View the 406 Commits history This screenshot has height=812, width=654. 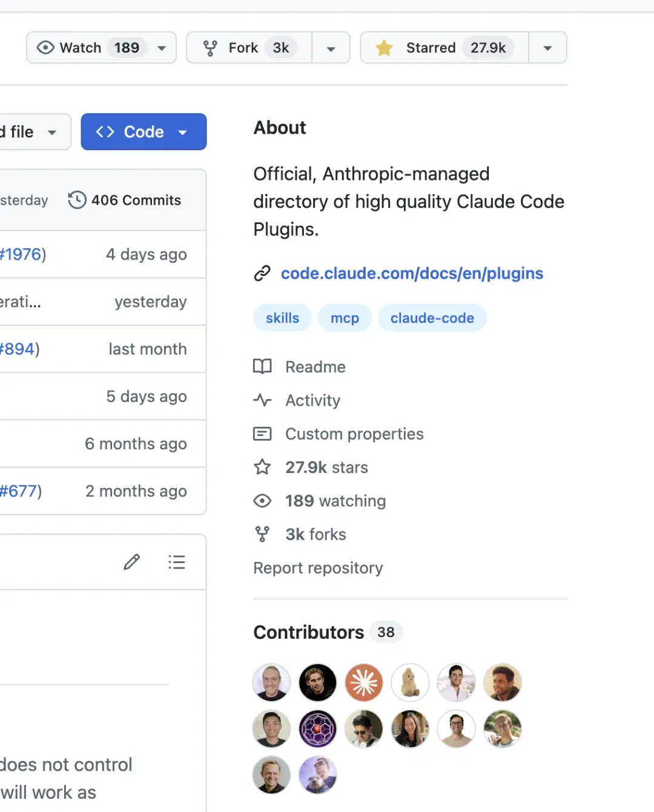124,200
